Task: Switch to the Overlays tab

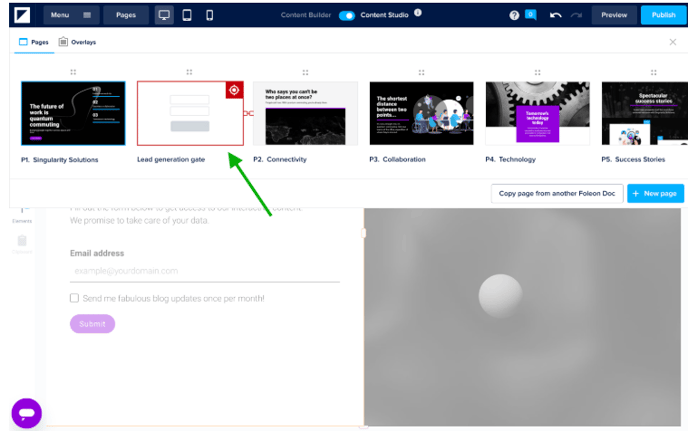Action: [x=78, y=42]
